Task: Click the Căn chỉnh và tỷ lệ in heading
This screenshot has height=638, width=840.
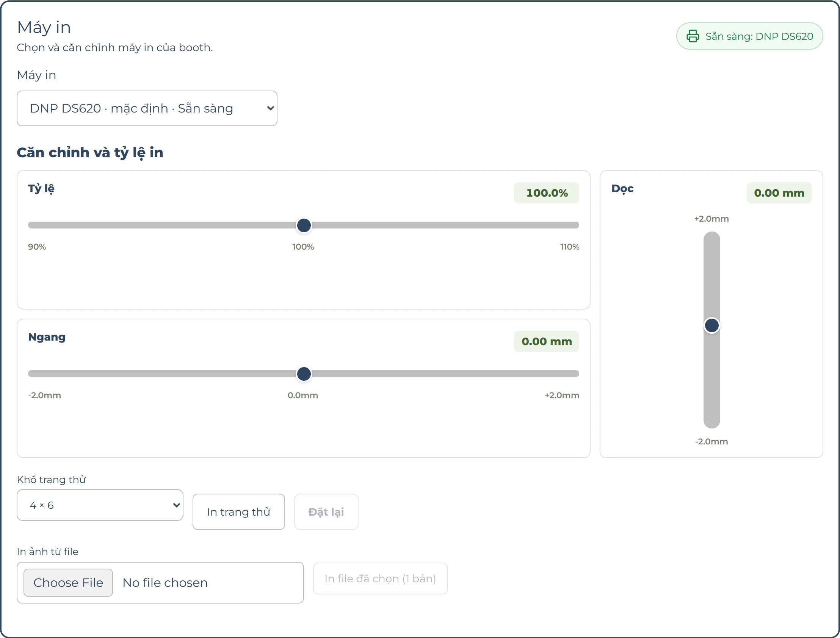Action: [90, 153]
